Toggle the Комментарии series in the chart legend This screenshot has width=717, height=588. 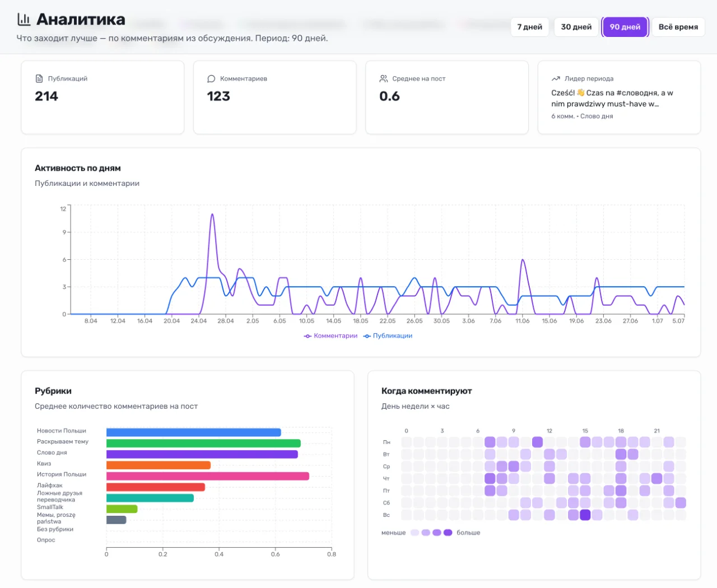tap(330, 336)
